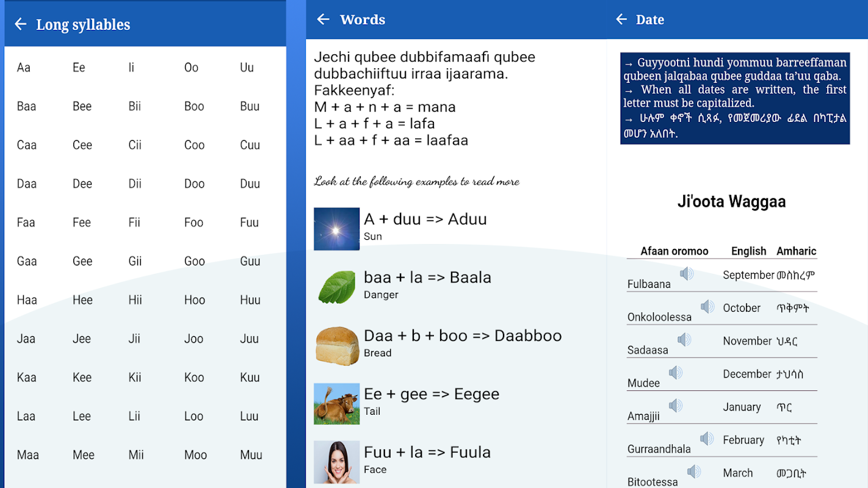Hear the pronunciation of Gurraandhala
This screenshot has height=488, width=868.
(x=707, y=439)
